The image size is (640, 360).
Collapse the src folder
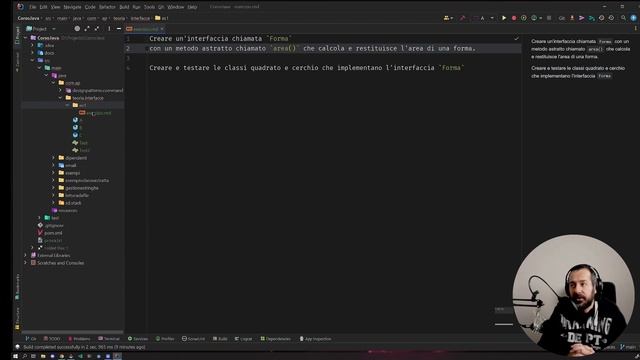(x=33, y=60)
